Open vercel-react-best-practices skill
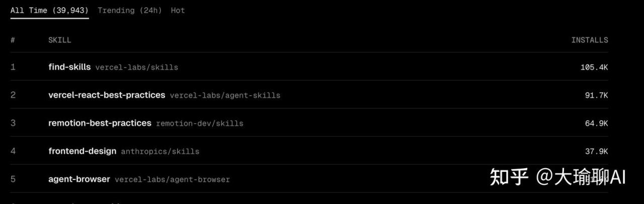 point(107,95)
